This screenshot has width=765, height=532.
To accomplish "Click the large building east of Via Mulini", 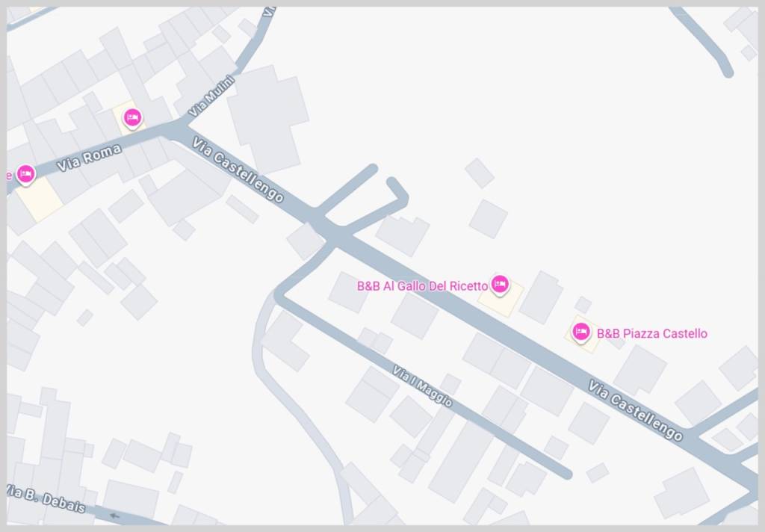I will [268, 120].
